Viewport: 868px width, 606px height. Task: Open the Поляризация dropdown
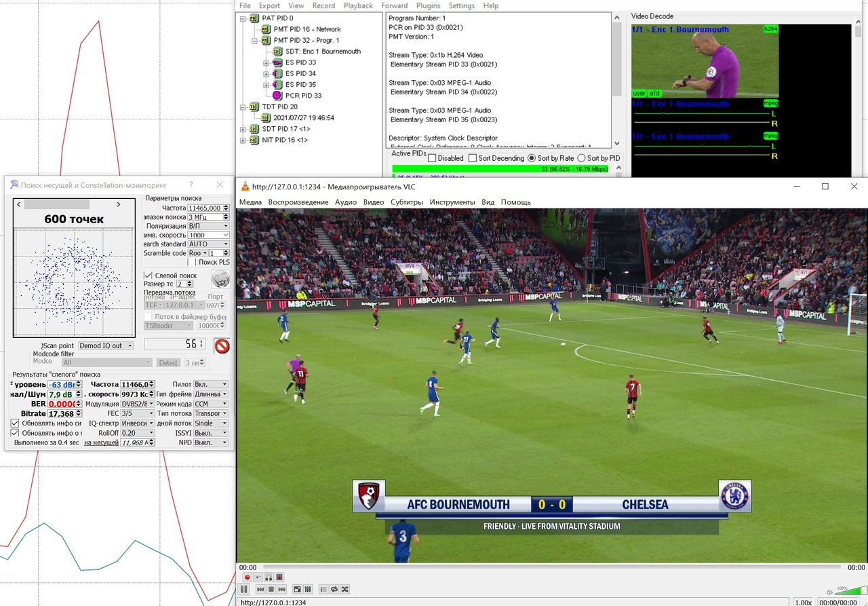tap(208, 226)
